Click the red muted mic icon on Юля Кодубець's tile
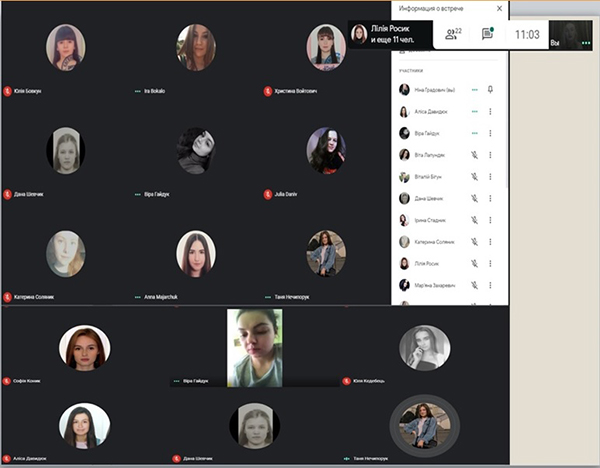Viewport: 600px width, 468px height. tap(347, 381)
